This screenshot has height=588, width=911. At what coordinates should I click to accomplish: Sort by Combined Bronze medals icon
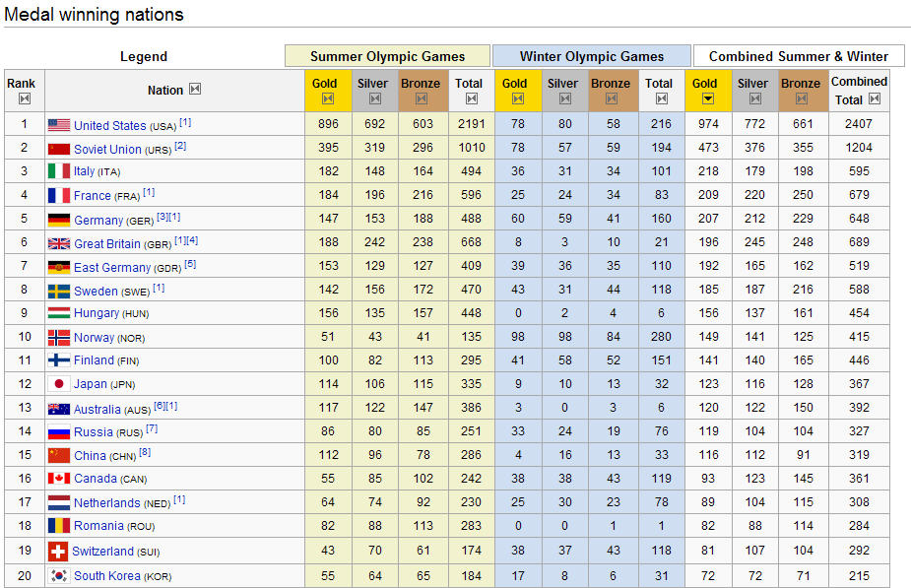[x=802, y=98]
